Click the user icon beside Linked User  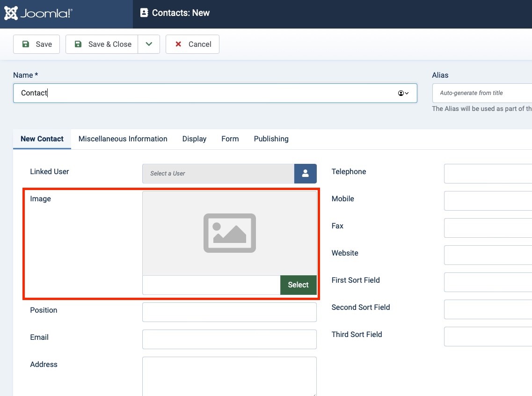tap(305, 174)
